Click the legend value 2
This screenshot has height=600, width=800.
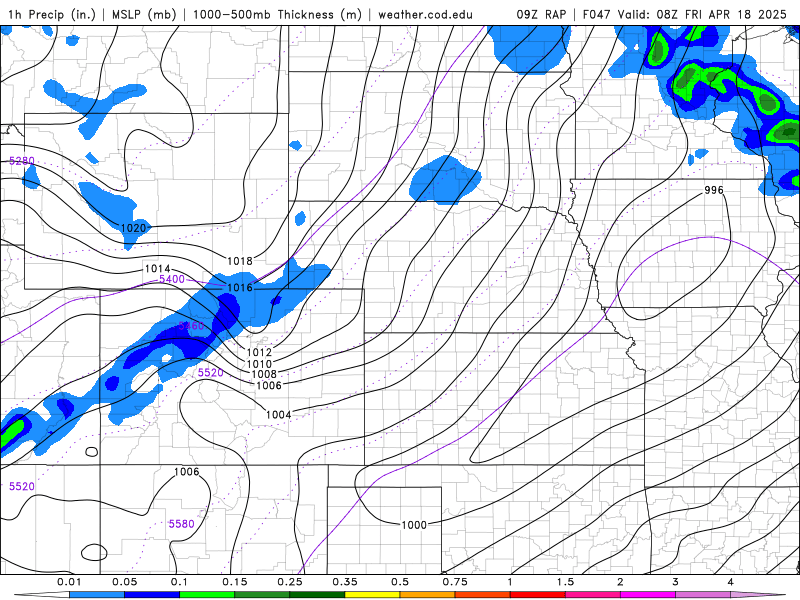[x=620, y=582]
